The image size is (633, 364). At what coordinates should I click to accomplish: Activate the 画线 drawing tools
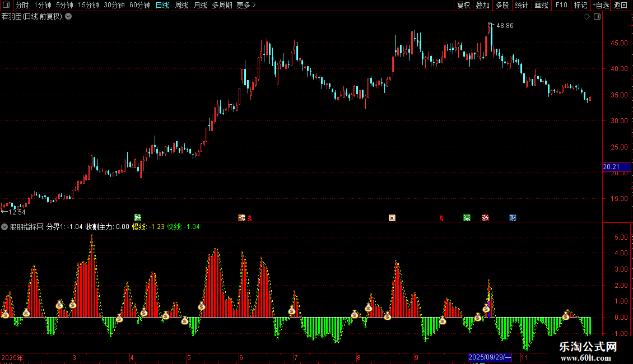(x=541, y=5)
